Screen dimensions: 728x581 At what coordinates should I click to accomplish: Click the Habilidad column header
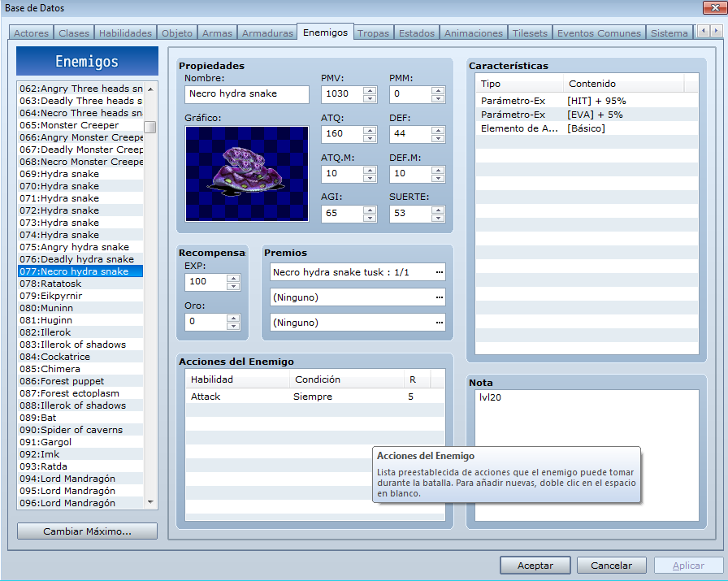[238, 379]
